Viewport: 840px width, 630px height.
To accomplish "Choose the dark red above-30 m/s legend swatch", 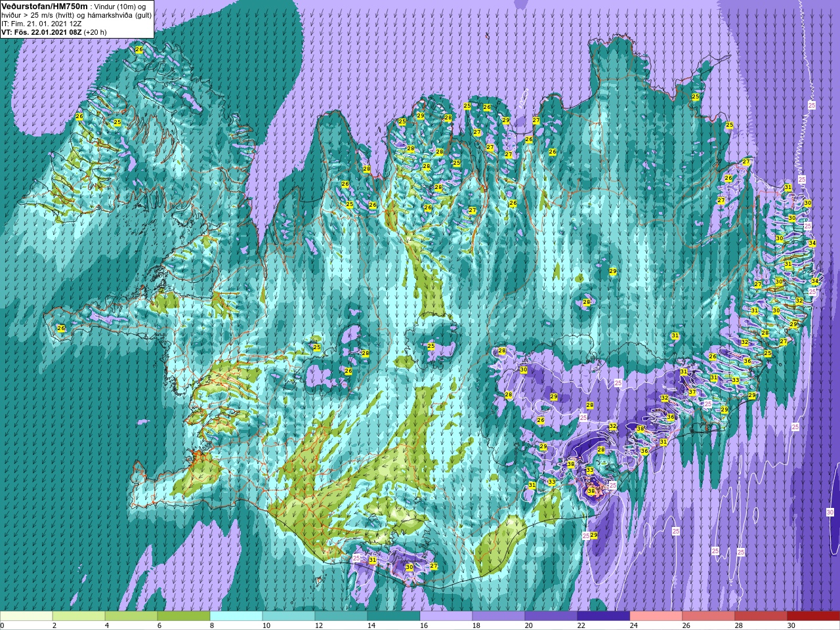I will [814, 616].
